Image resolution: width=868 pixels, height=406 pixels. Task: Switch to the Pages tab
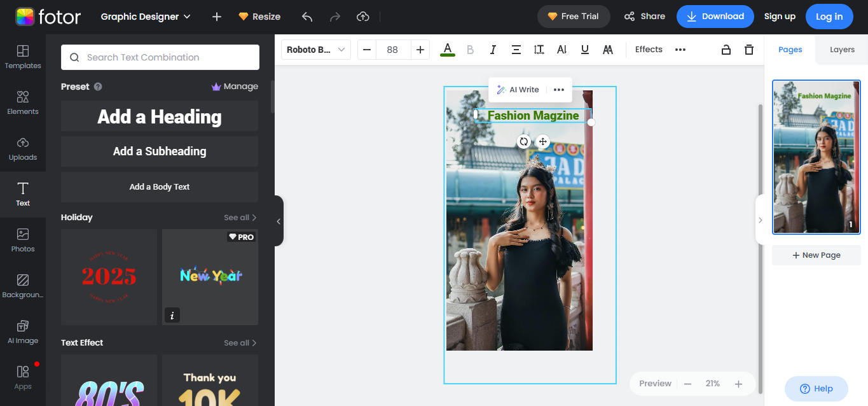[x=790, y=50]
